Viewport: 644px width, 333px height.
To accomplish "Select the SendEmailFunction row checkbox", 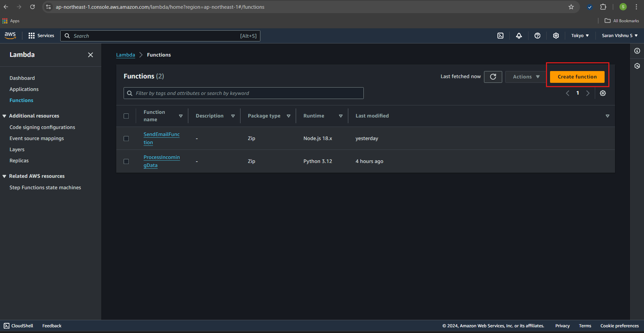I will tap(126, 138).
